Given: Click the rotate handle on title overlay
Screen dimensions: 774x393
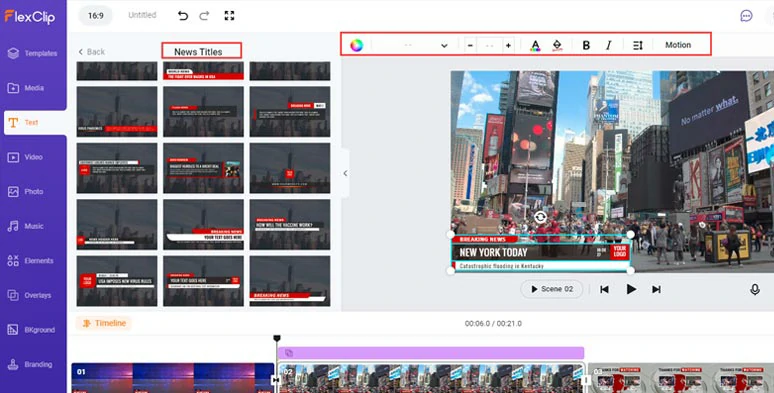Looking at the screenshot, I should 541,217.
